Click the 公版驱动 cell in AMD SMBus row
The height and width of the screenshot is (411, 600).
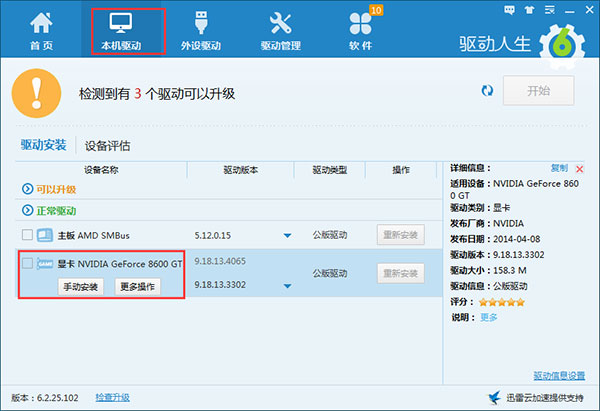pyautogui.click(x=330, y=235)
